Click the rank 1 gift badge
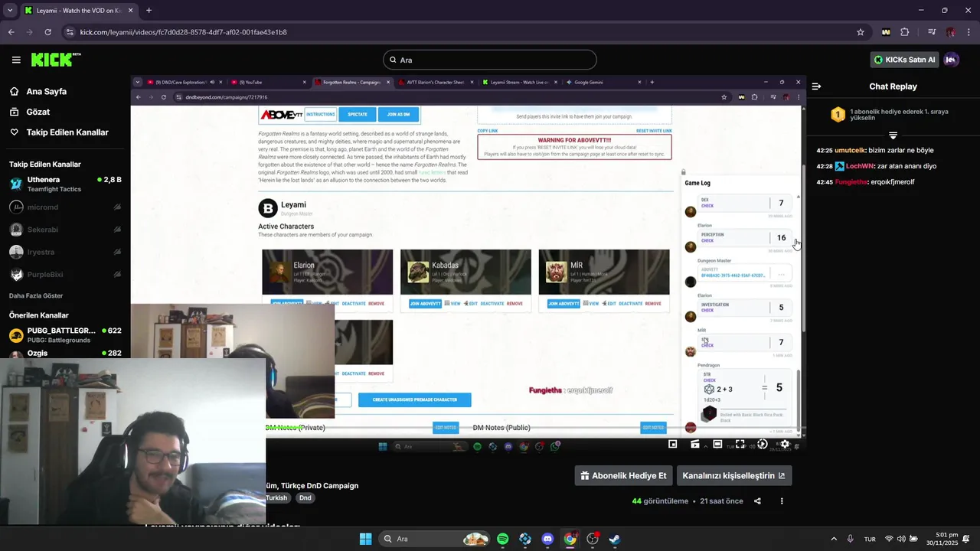The image size is (980, 551). (838, 115)
